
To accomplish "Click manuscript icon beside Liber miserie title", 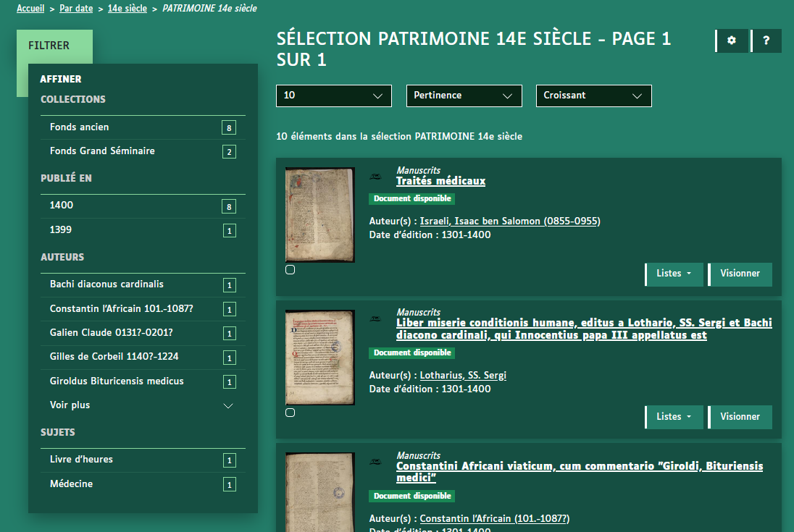I will click(376, 318).
